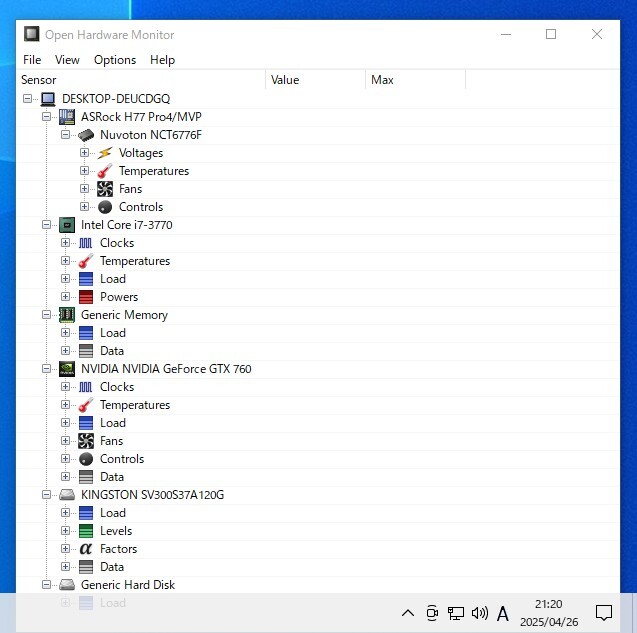Click the motherboard icon for ASRock H77 Pro4/MVP
The height and width of the screenshot is (633, 637).
point(67,117)
